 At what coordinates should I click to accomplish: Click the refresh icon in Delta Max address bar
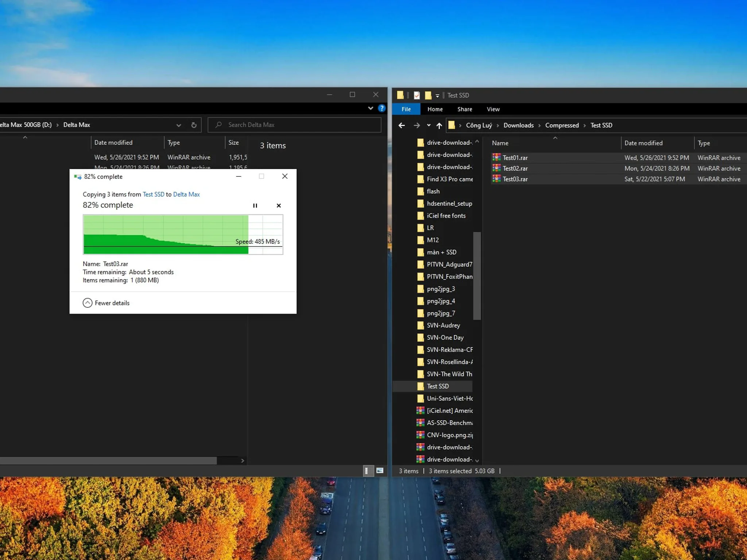(194, 125)
